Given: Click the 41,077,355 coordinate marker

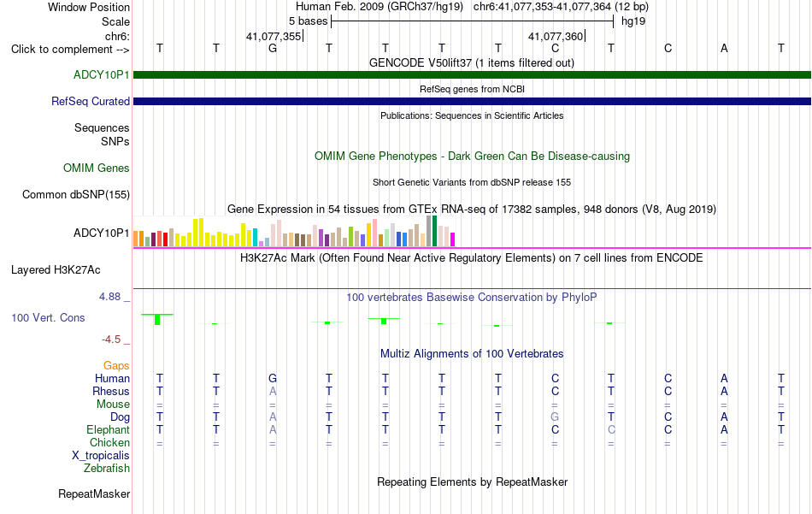Looking at the screenshot, I should click(274, 36).
